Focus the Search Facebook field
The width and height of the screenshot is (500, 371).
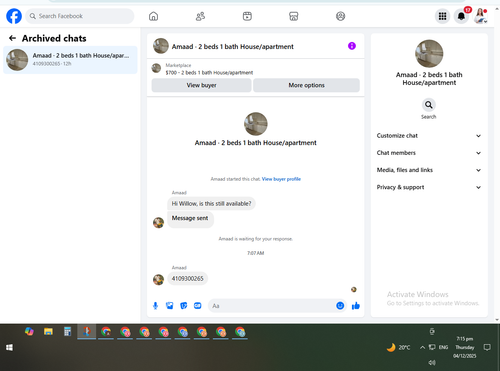tap(80, 16)
